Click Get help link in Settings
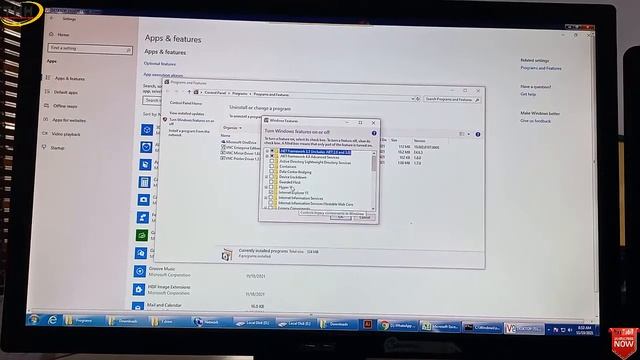This screenshot has width=640, height=360. click(528, 94)
